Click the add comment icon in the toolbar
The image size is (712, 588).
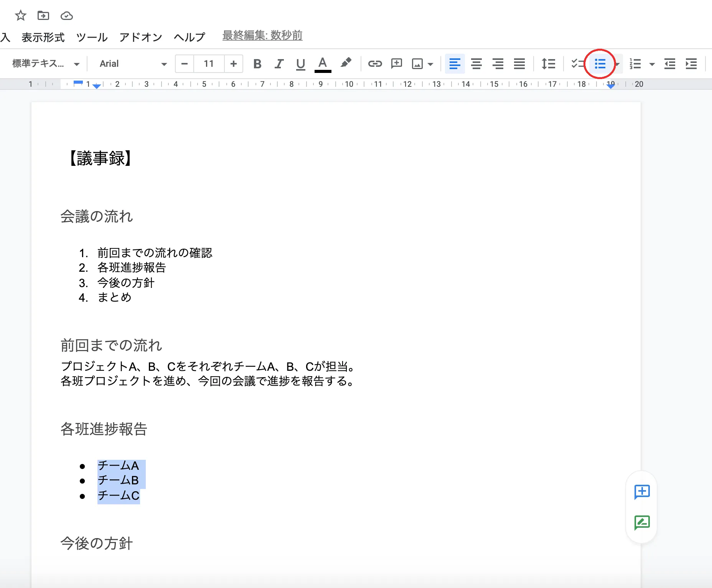[396, 64]
